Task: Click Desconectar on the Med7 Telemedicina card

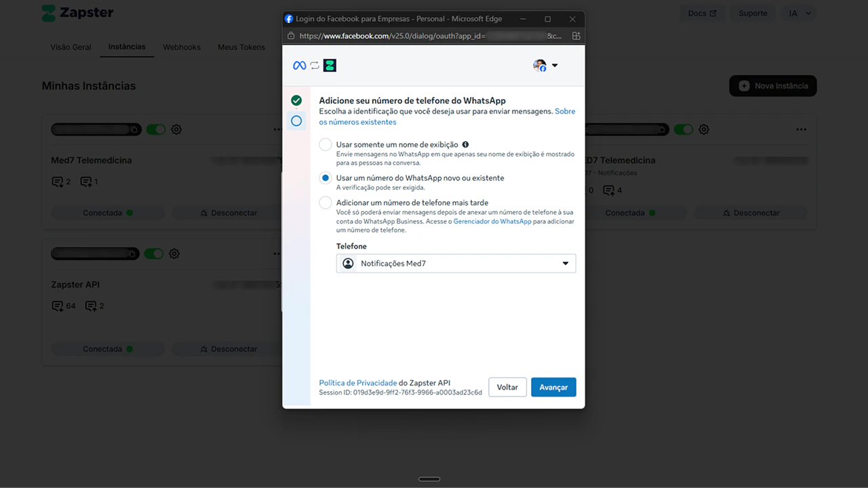Action: click(229, 213)
